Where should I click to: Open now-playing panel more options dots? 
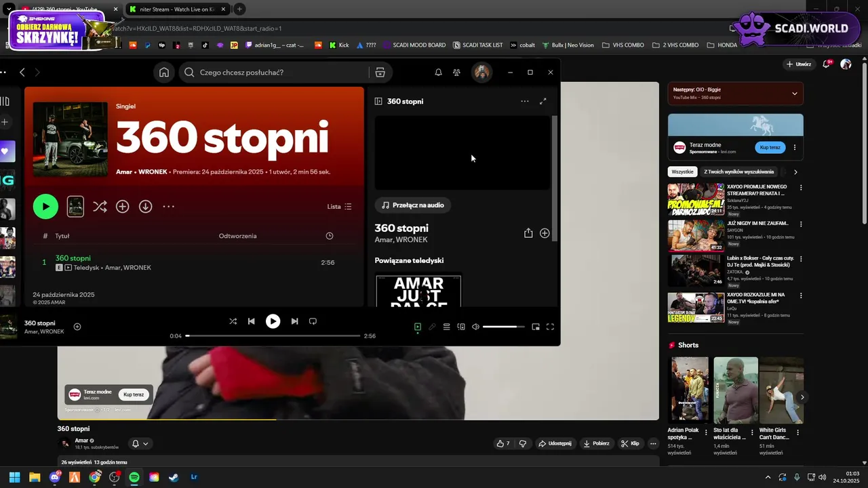tap(525, 101)
